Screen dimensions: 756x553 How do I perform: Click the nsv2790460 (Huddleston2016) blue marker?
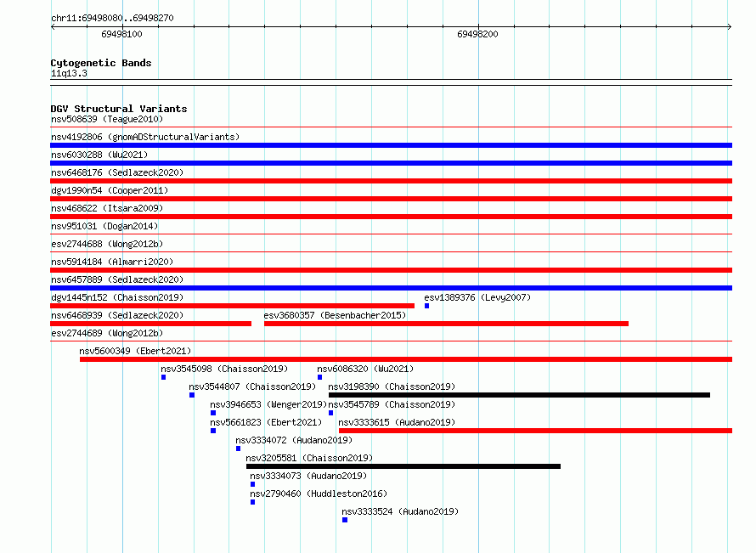pos(252,502)
